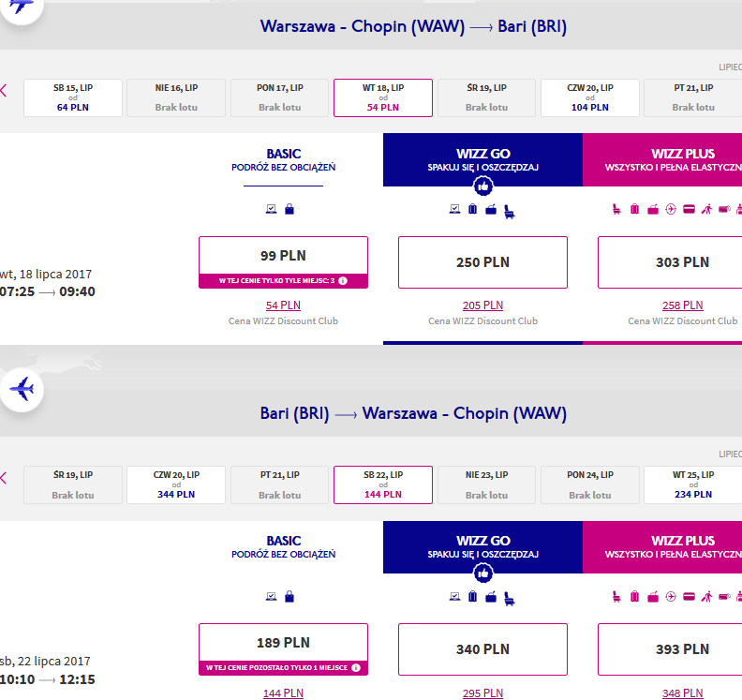This screenshot has height=700, width=742.
Task: Select outbound date WT 18 LIP 54 PLN
Action: coord(383,98)
